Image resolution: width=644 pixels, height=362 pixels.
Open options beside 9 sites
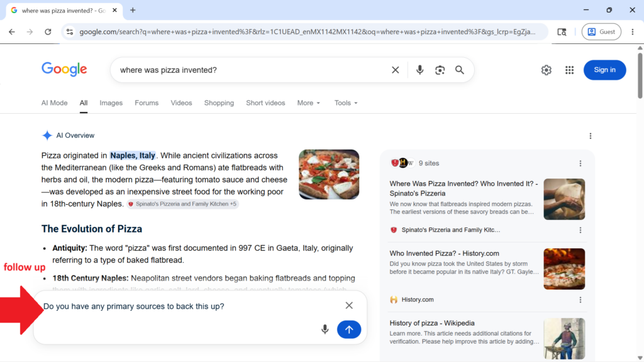pos(580,163)
